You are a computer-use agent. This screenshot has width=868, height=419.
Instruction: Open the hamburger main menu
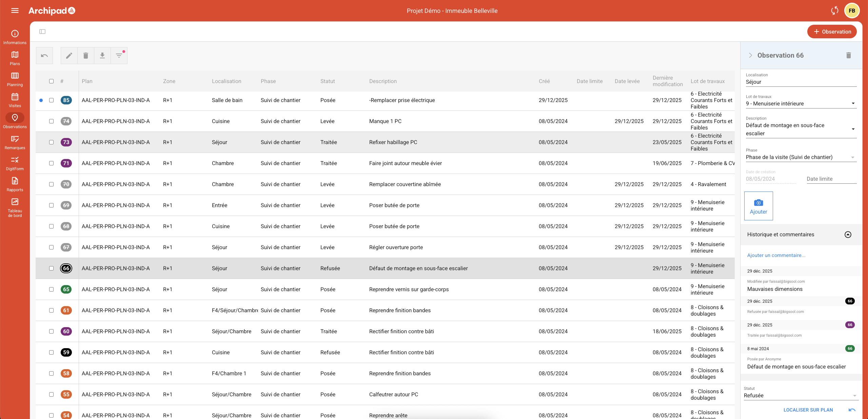click(x=15, y=11)
